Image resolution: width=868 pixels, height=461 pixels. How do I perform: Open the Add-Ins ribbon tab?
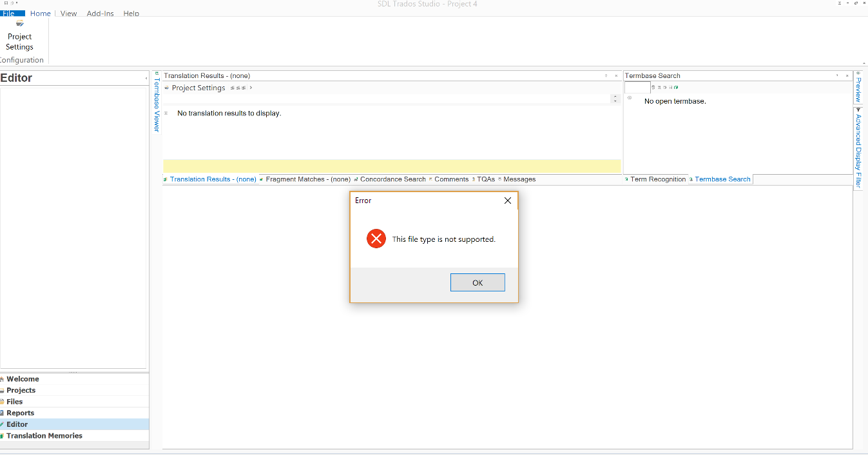coord(100,13)
